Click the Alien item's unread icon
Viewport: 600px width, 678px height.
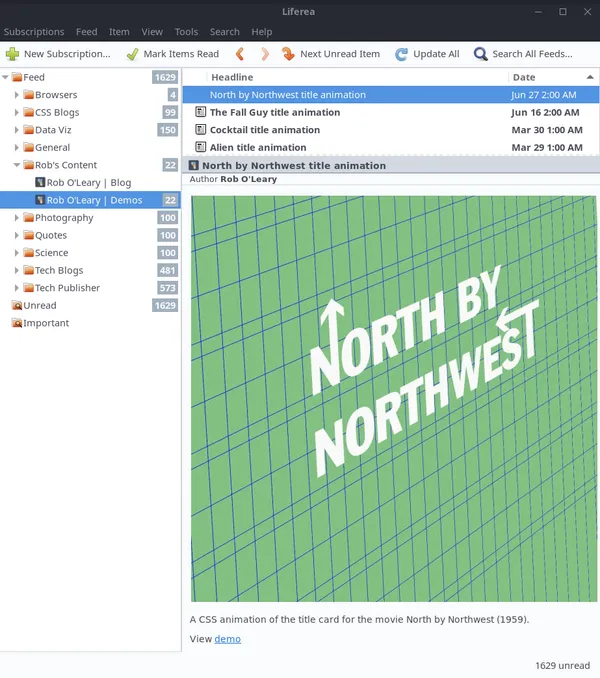click(200, 147)
